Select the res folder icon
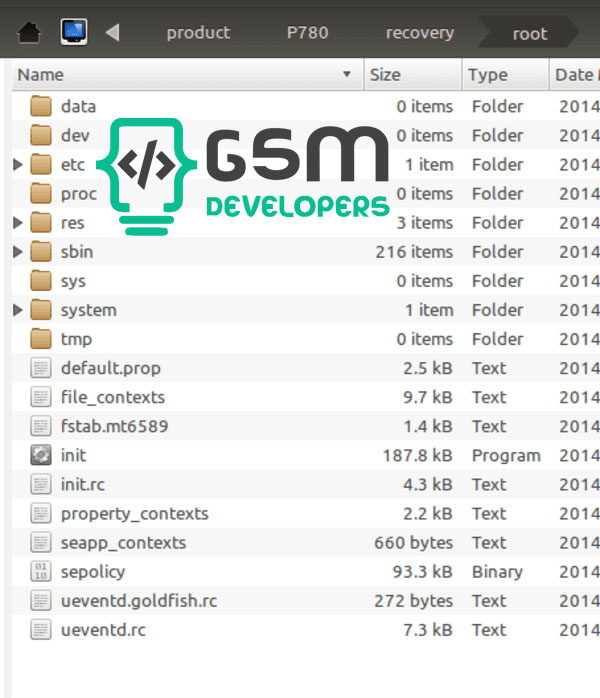 click(41, 222)
